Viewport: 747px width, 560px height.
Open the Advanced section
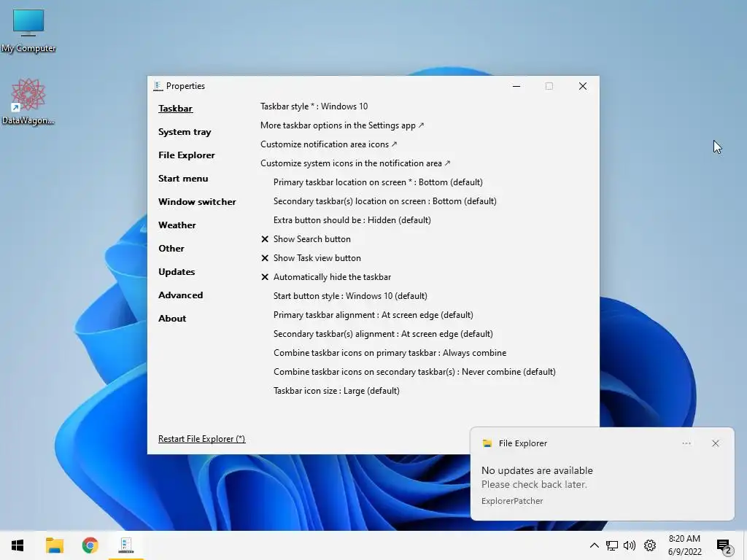coord(181,295)
